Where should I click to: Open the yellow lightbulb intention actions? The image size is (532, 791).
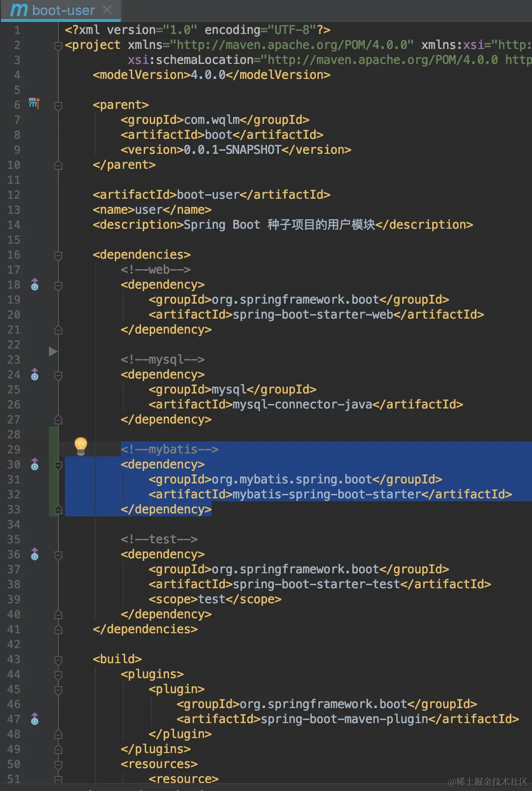point(81,445)
